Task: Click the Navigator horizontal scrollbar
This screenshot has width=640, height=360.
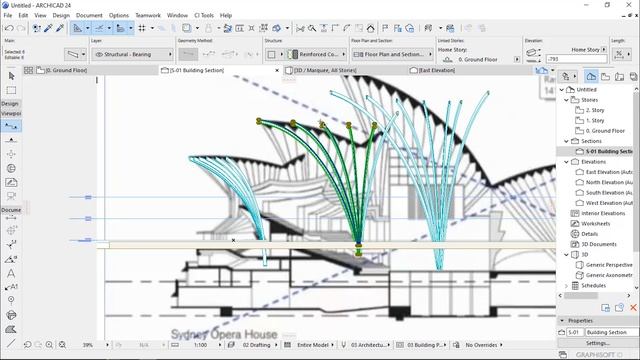Action: 581,296
